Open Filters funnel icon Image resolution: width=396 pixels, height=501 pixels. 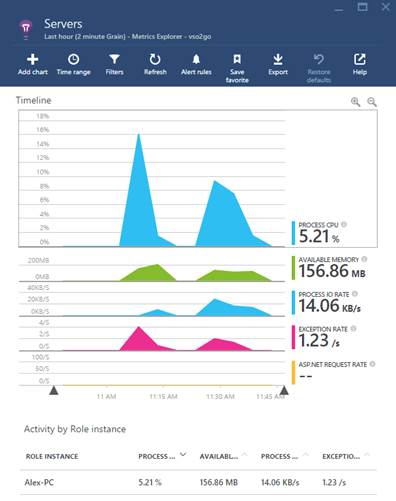coord(114,59)
